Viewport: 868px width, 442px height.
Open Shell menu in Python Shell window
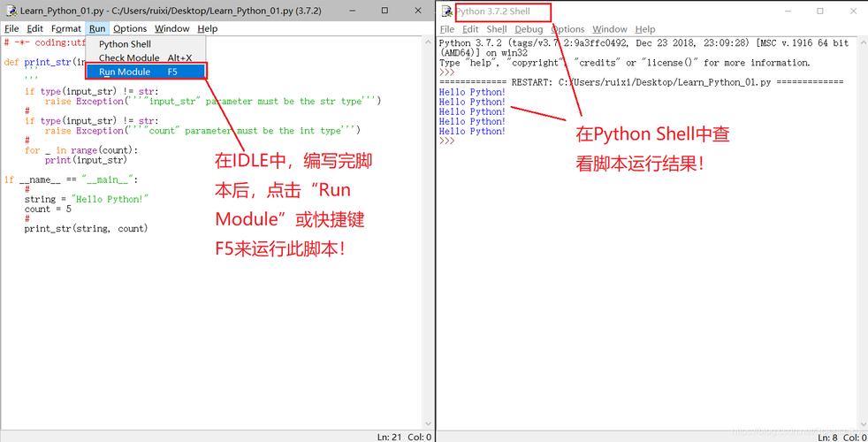(497, 29)
